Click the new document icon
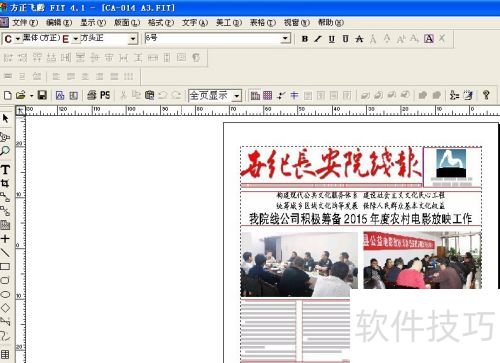 coord(8,95)
